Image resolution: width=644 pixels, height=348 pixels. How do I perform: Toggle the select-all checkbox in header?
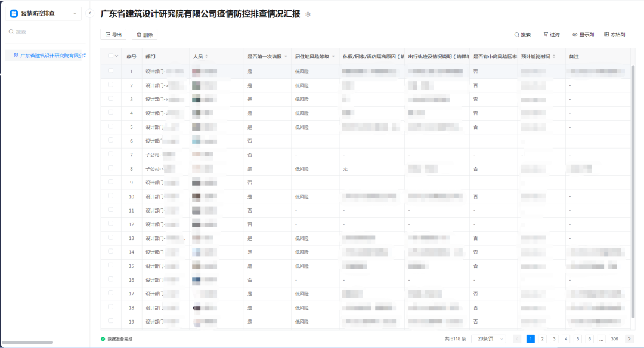[x=110, y=56]
